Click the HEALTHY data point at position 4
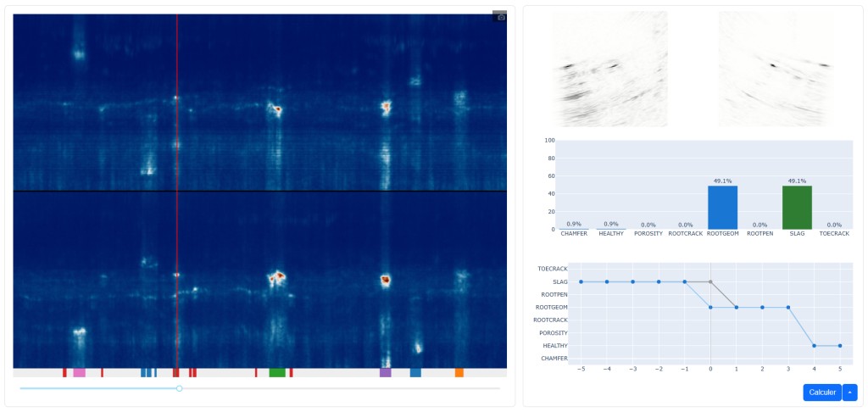The image size is (868, 412). (814, 346)
